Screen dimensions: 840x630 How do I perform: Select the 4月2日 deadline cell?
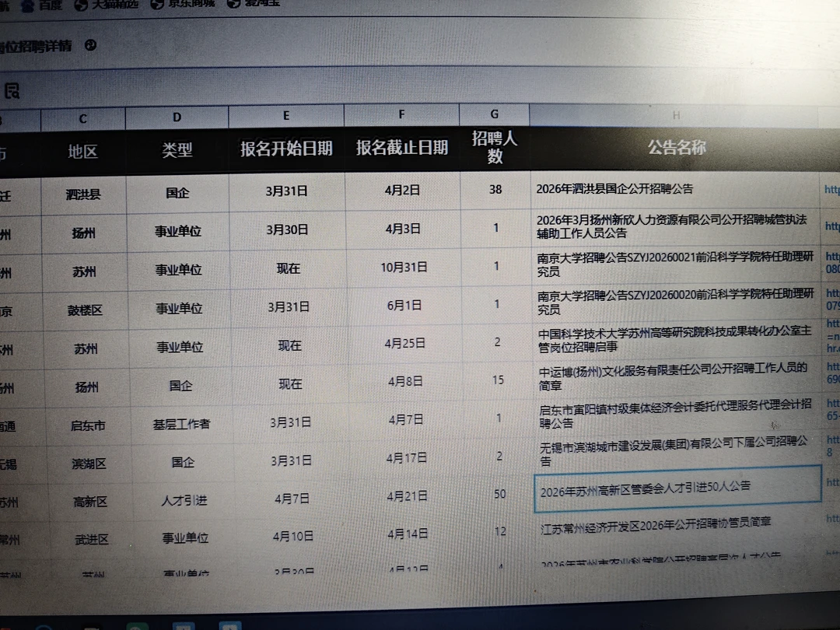pos(402,191)
